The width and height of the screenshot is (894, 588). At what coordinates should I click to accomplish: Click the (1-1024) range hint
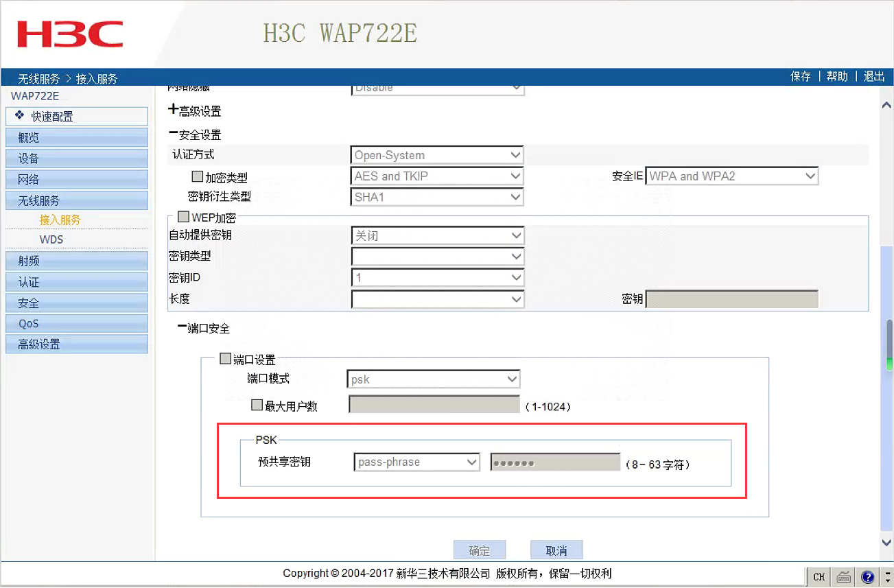tap(548, 407)
